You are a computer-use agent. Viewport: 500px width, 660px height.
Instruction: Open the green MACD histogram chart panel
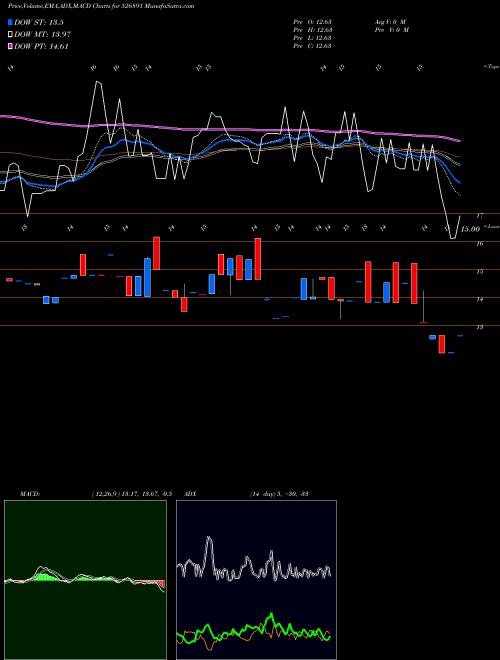85,580
